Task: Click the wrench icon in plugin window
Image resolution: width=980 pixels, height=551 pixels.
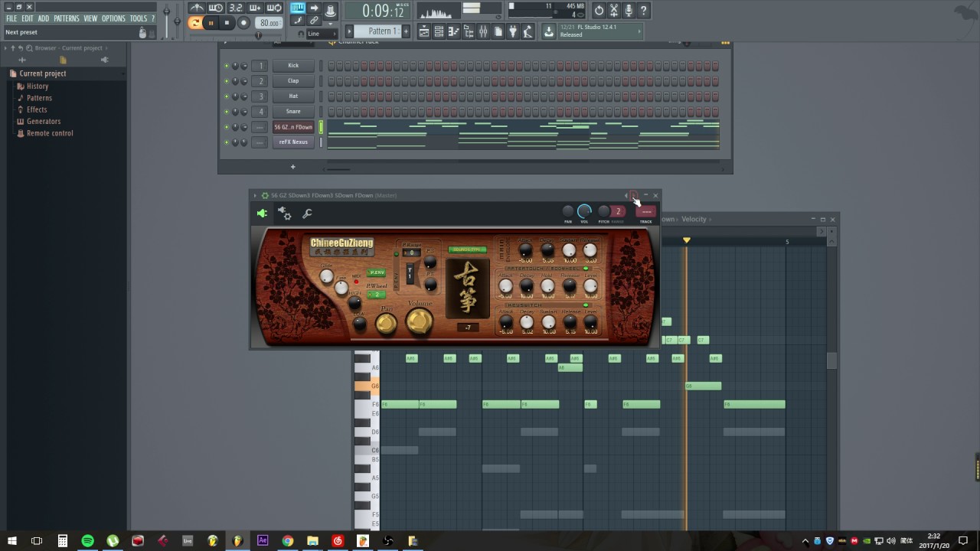Action: pyautogui.click(x=307, y=214)
